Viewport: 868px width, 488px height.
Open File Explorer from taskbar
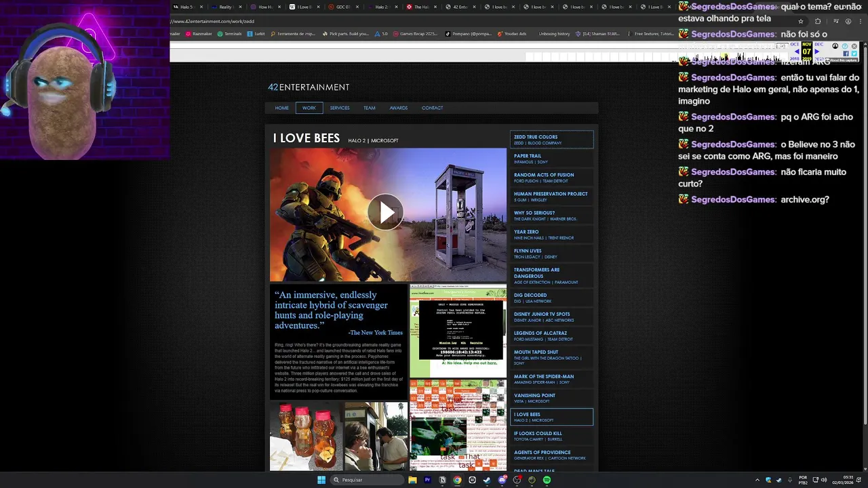click(412, 480)
